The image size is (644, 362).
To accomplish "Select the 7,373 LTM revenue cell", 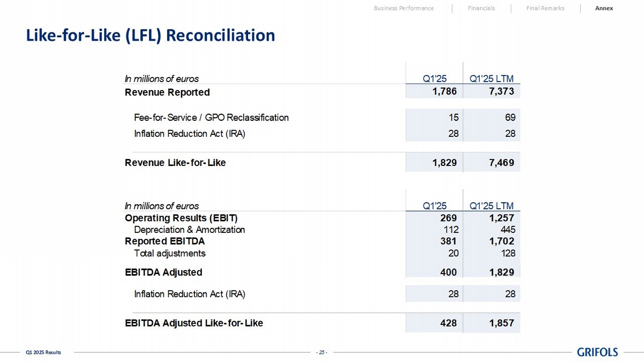I will (x=501, y=91).
